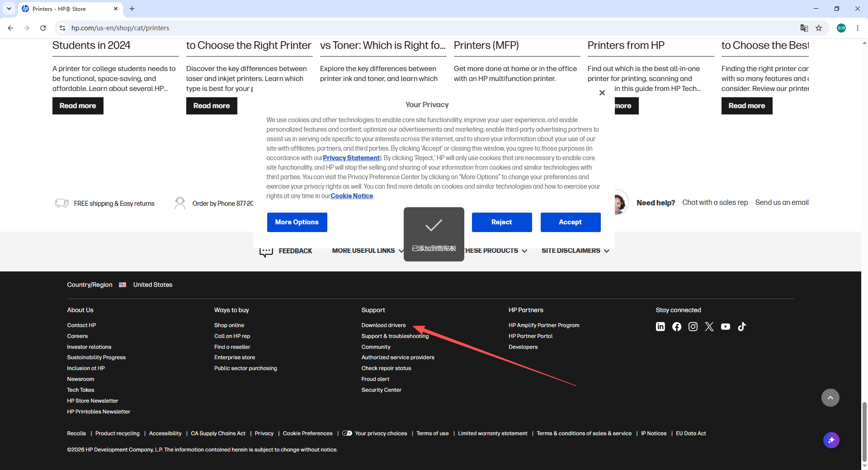Open the Privacy Statement link

point(351,158)
